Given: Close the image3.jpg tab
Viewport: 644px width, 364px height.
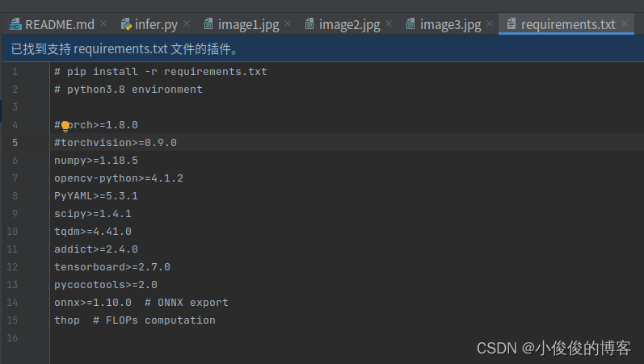Looking at the screenshot, I should tap(490, 23).
